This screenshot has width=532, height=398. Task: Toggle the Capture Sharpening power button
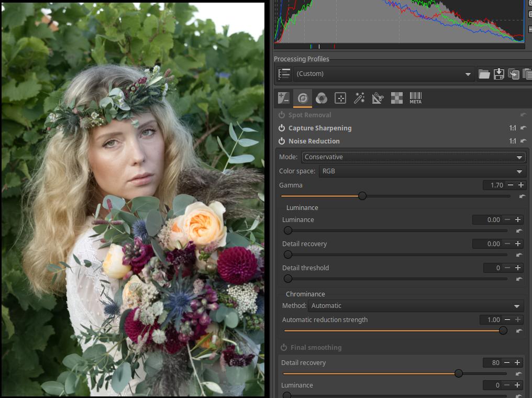coord(282,128)
